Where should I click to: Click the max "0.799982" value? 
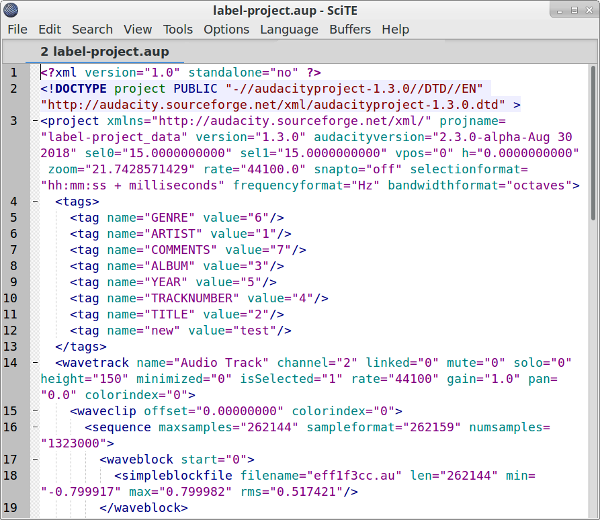point(196,492)
